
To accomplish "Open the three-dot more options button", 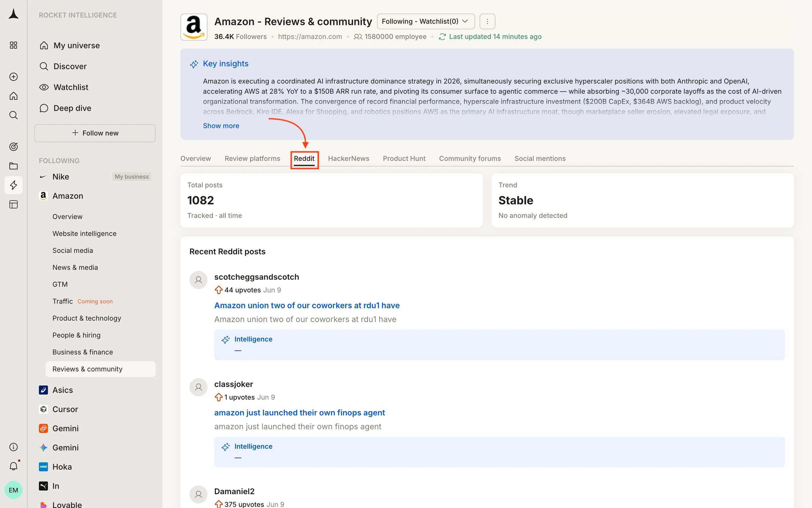I will 487,21.
